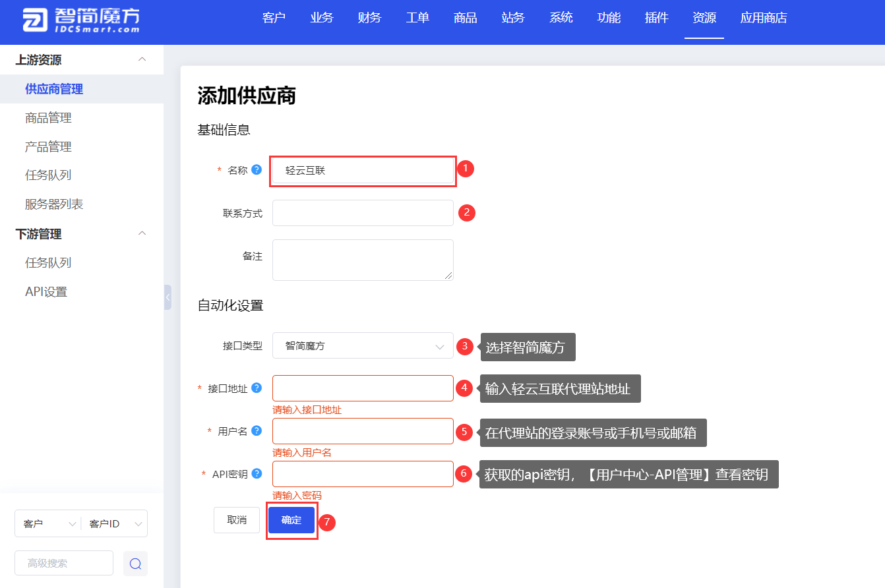Open the 财务 top menu
The width and height of the screenshot is (885, 588).
tap(369, 18)
